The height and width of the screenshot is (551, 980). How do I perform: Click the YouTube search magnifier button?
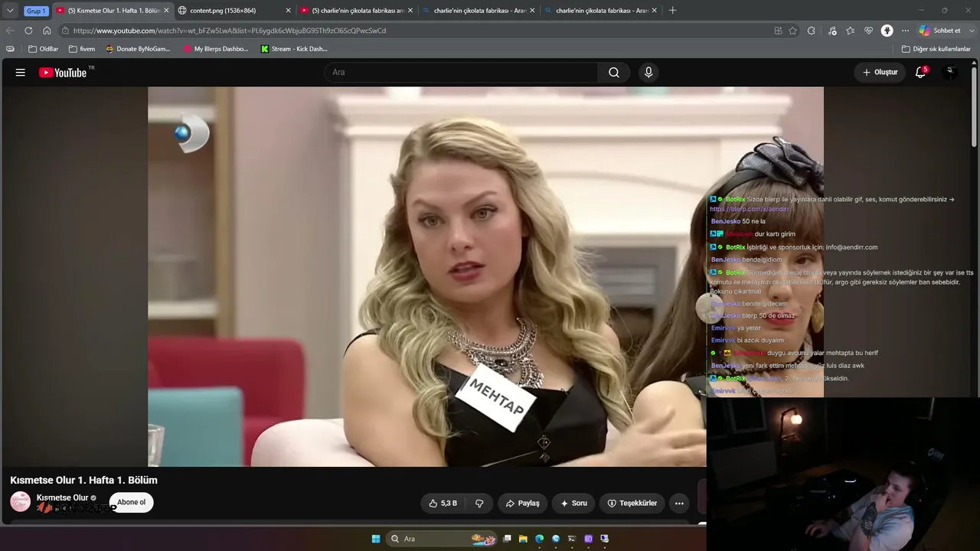pos(614,73)
